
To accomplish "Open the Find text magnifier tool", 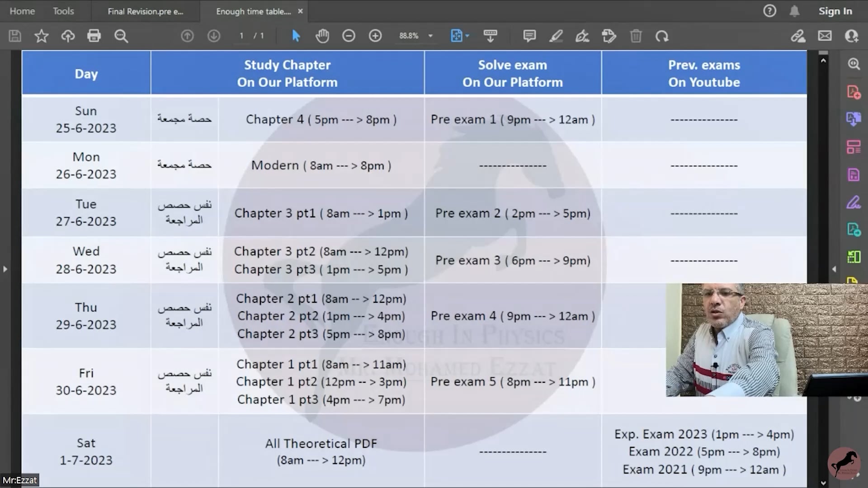I will [121, 36].
